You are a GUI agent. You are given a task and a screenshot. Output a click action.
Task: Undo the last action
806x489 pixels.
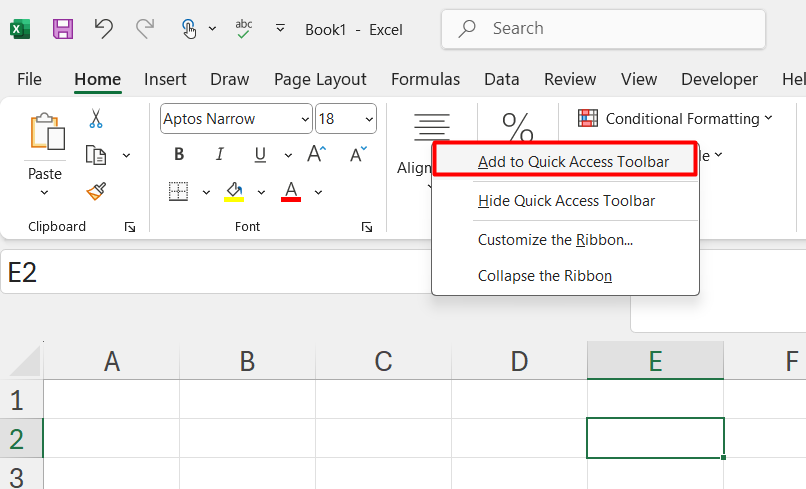point(104,29)
